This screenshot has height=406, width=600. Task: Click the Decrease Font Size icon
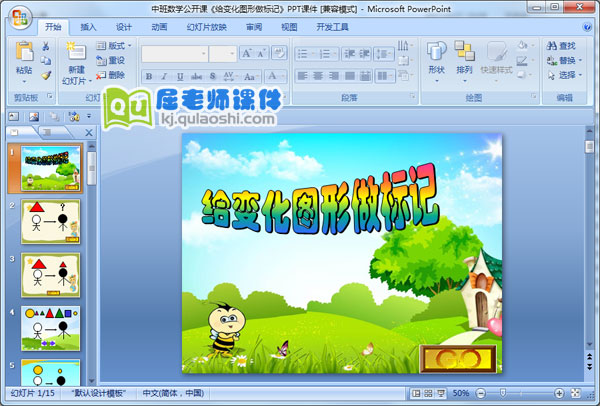coord(262,54)
